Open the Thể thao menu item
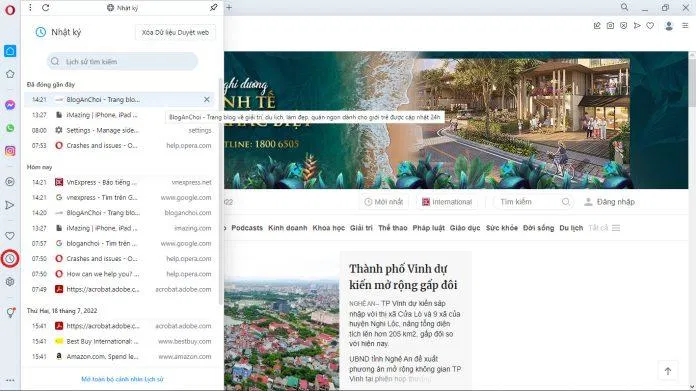The width and height of the screenshot is (696, 391). click(393, 228)
